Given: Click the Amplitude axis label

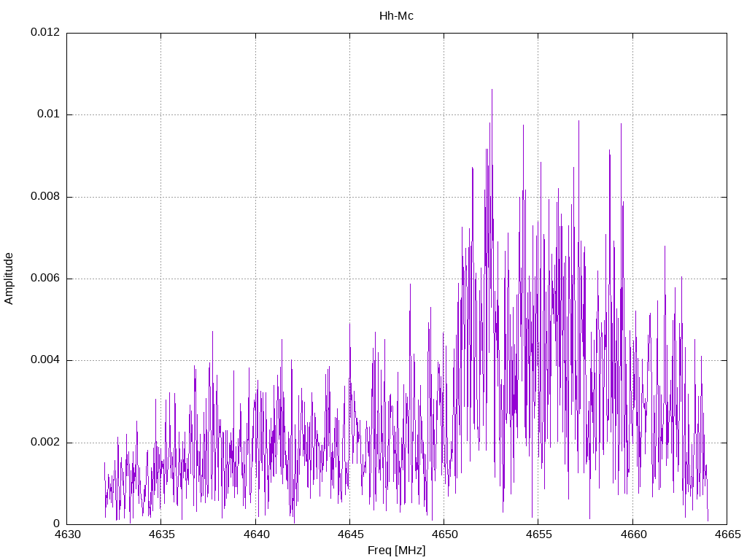Looking at the screenshot, I should (9, 279).
